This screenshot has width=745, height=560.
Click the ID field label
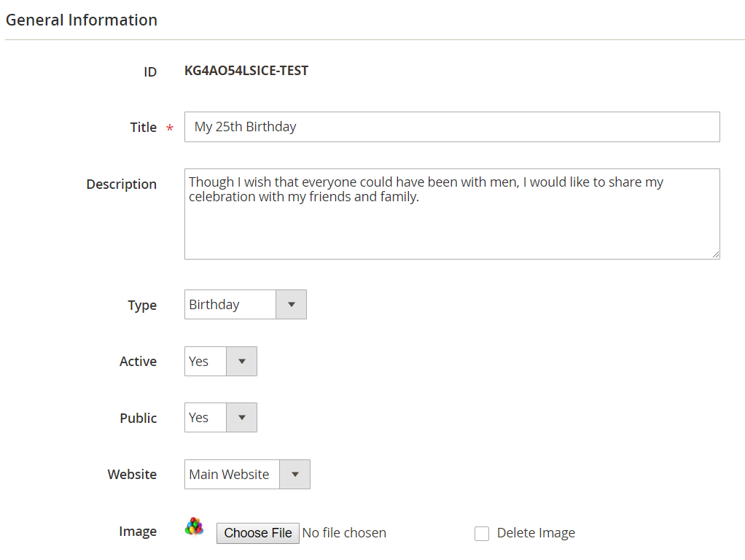(x=150, y=71)
